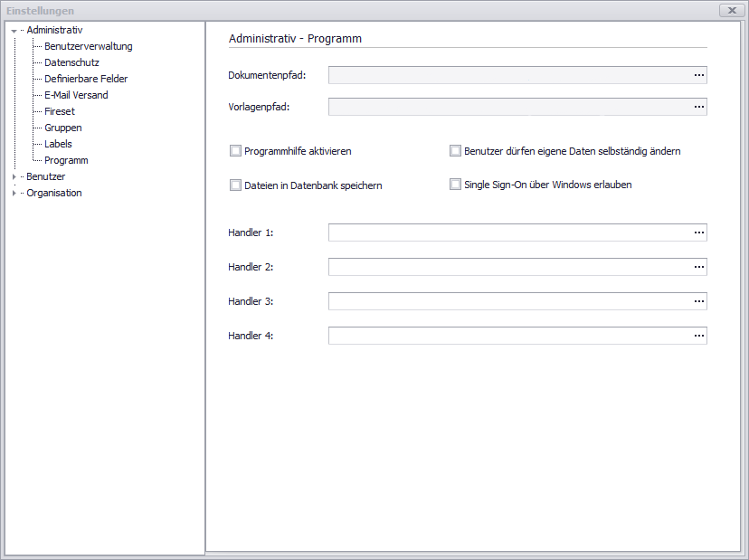
Task: Select the E-Mail Versand tree item
Action: 76,95
